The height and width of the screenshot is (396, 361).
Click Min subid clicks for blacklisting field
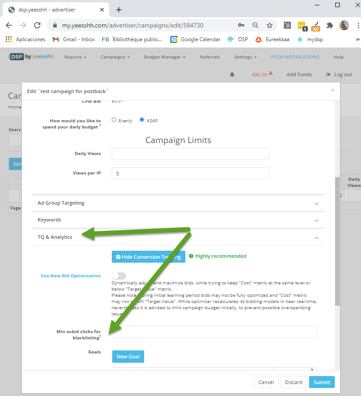[214, 332]
